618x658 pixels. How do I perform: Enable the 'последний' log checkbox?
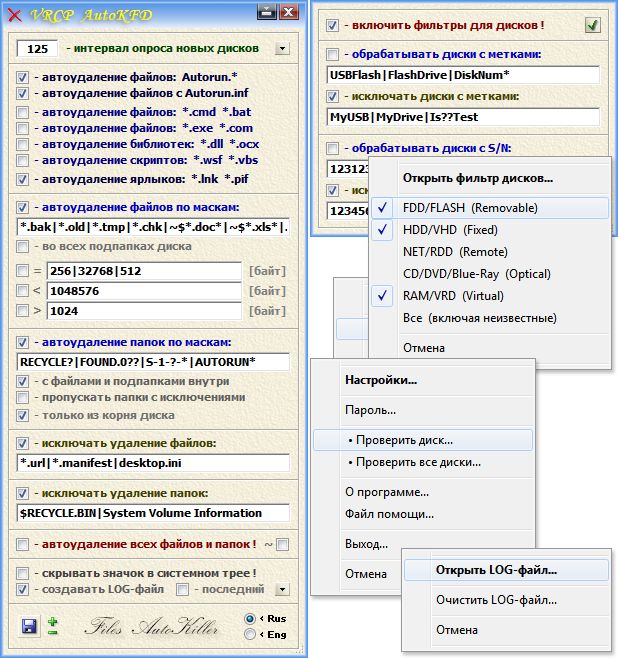tap(183, 590)
